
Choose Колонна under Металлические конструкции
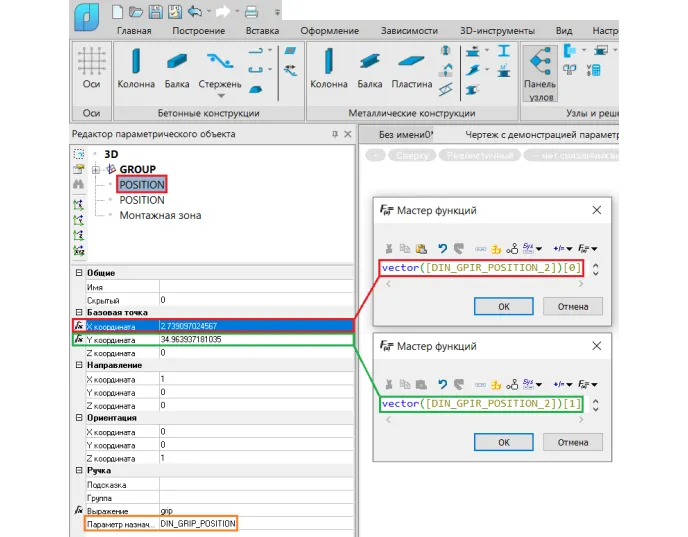pyautogui.click(x=329, y=68)
